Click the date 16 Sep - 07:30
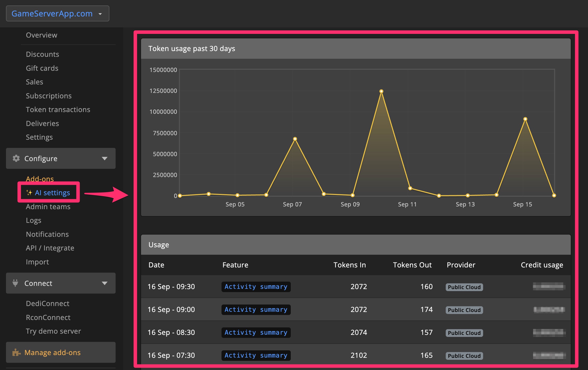588x370 pixels. pyautogui.click(x=171, y=355)
